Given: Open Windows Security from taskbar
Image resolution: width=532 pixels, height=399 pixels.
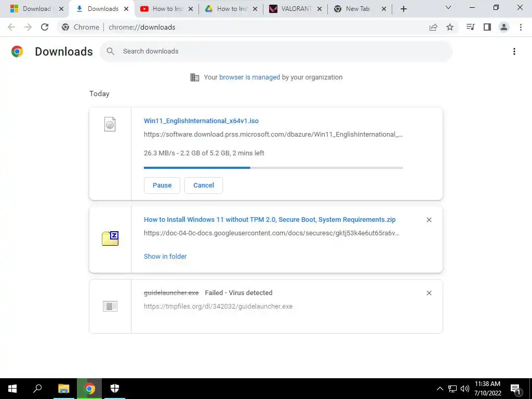Looking at the screenshot, I should (x=115, y=389).
